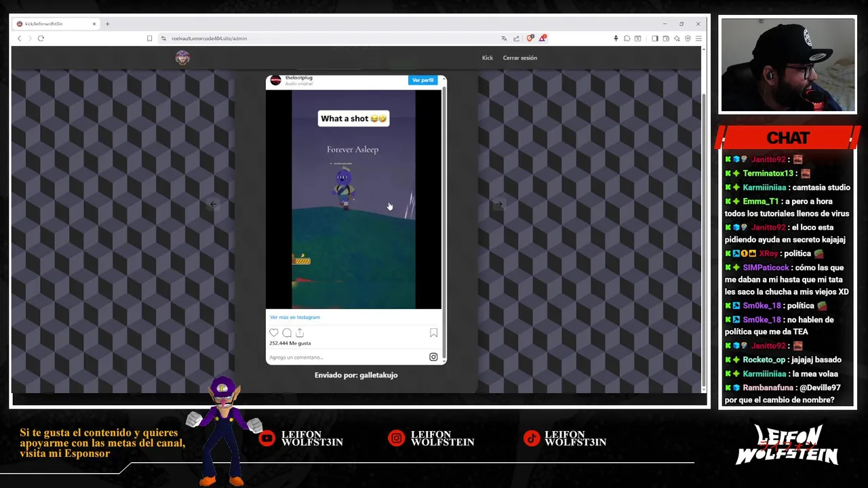This screenshot has height=488, width=868.
Task: Open the user avatar in site header
Action: pyautogui.click(x=182, y=58)
